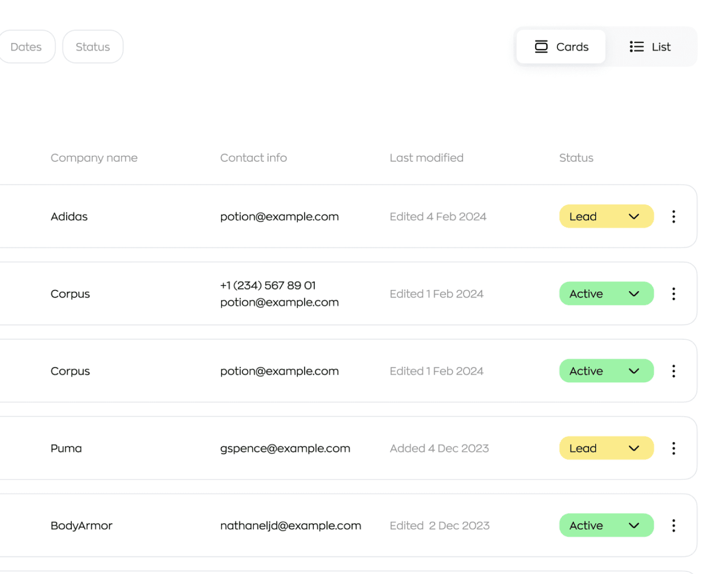Click potion@example.com below the phone number

tap(279, 302)
